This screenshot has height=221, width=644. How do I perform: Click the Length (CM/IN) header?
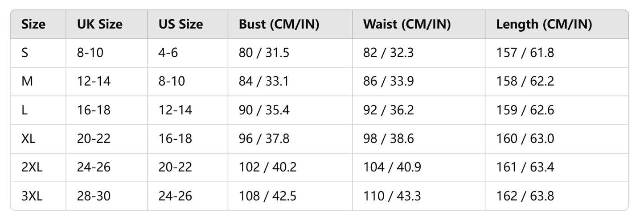[544, 25]
